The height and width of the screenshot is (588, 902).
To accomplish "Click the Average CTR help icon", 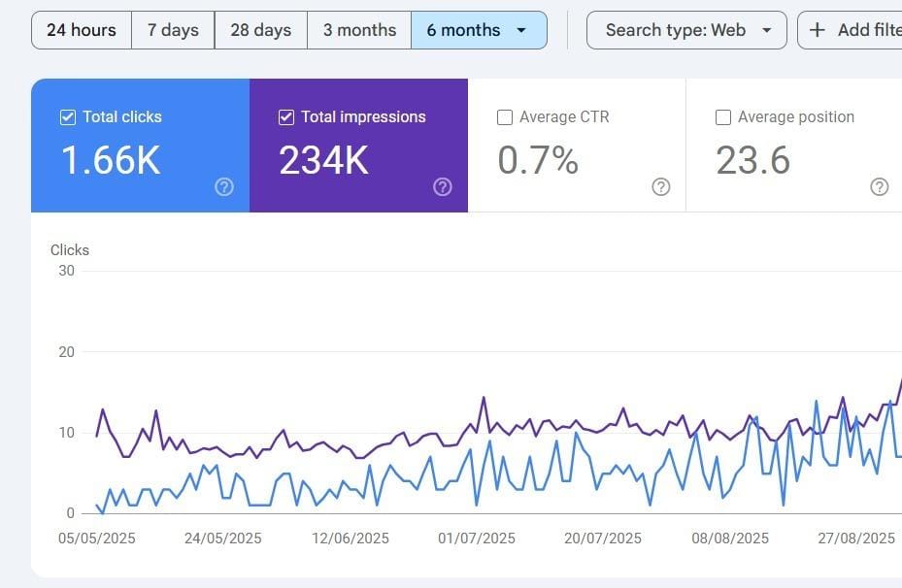I will point(661,187).
